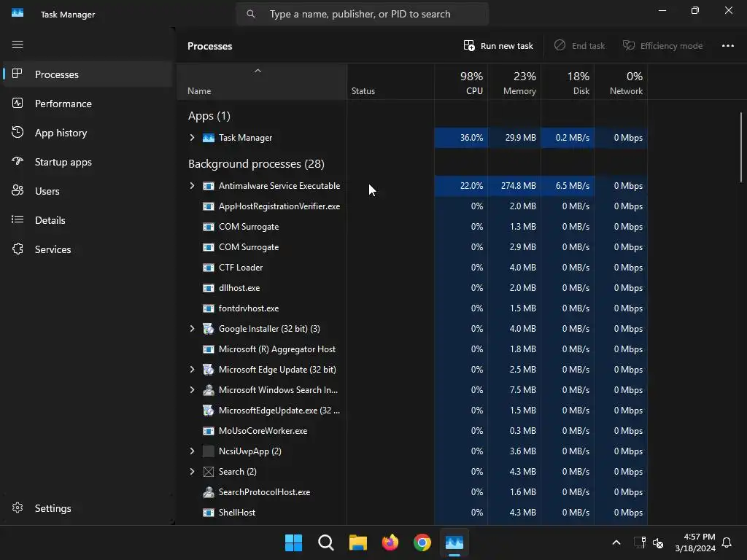The image size is (747, 560).
Task: Switch to the Performance page
Action: pyautogui.click(x=88, y=104)
